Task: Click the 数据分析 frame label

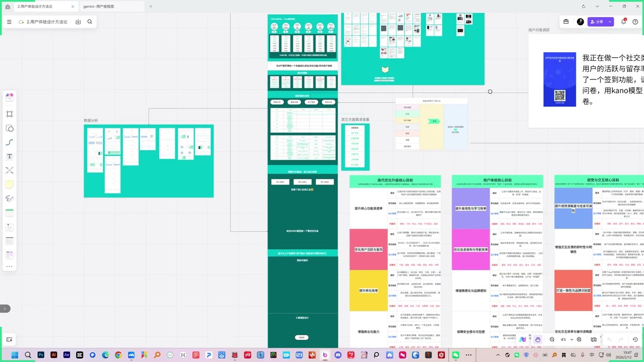Action: (x=91, y=121)
